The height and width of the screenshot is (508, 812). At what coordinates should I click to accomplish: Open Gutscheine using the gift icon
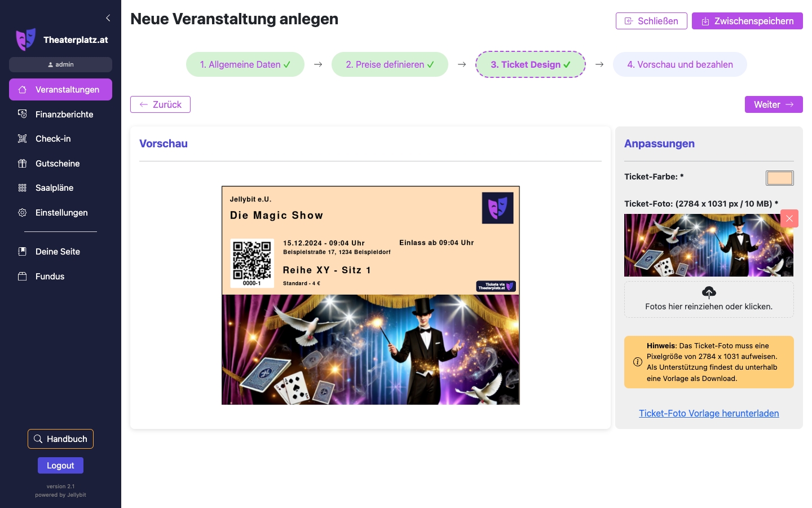click(x=22, y=163)
